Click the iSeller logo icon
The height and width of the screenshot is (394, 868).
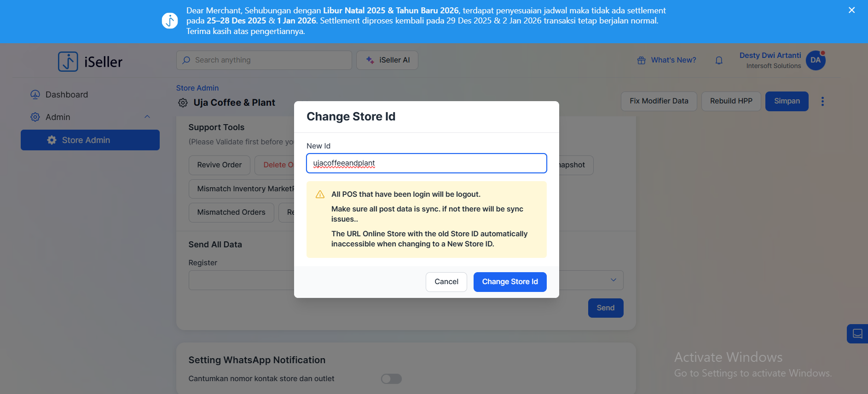click(x=68, y=62)
